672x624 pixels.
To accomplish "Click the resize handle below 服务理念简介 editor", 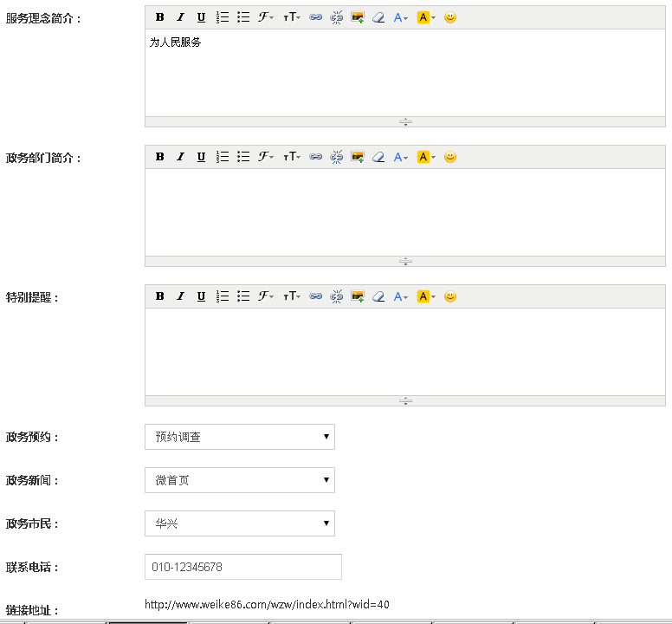I will pos(404,122).
